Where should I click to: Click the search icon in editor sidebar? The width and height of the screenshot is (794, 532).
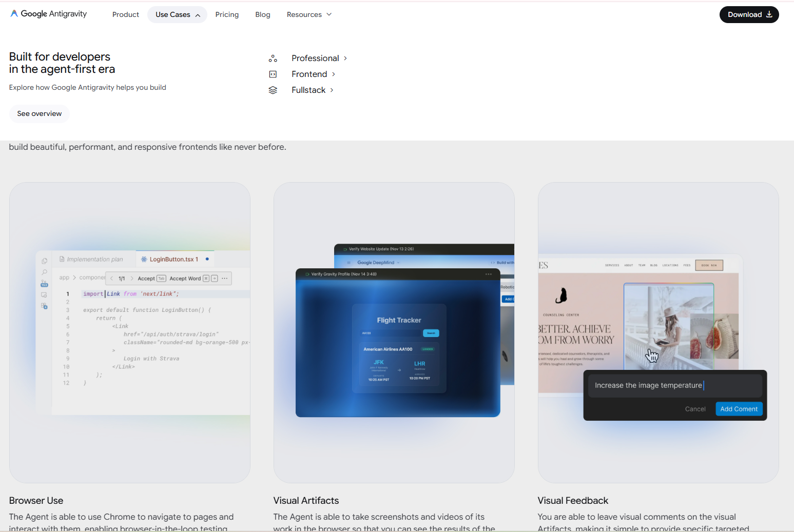pos(45,272)
